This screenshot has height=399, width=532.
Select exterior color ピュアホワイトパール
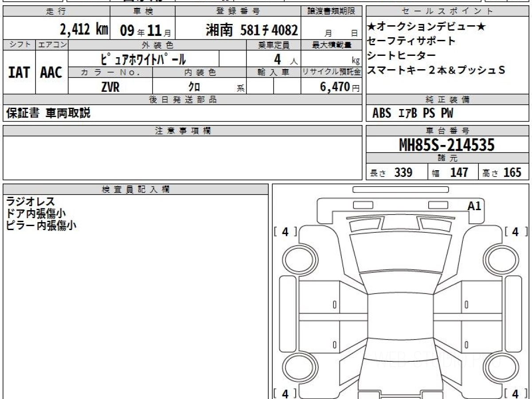click(144, 59)
